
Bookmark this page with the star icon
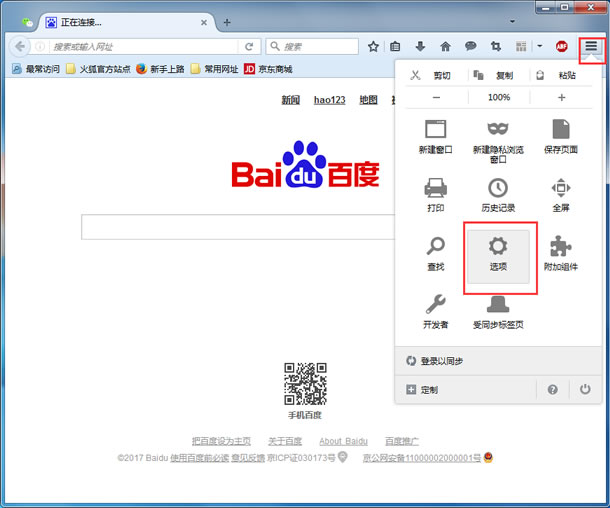click(x=373, y=47)
